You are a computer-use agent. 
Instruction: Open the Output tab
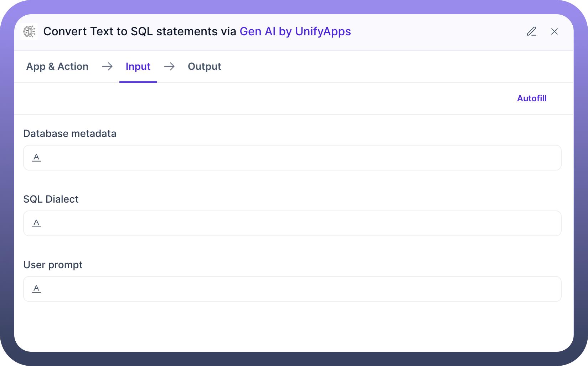(205, 67)
